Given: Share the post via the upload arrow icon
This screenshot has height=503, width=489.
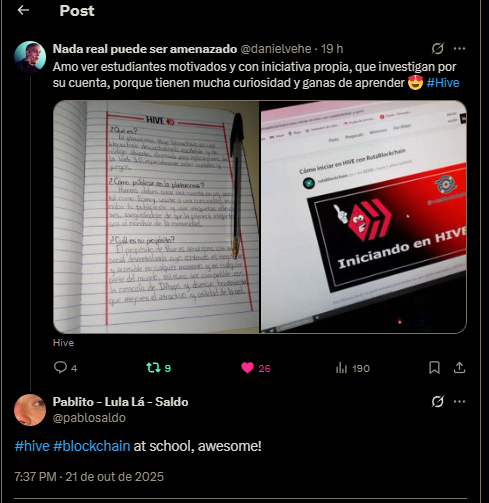Looking at the screenshot, I should coord(459,368).
